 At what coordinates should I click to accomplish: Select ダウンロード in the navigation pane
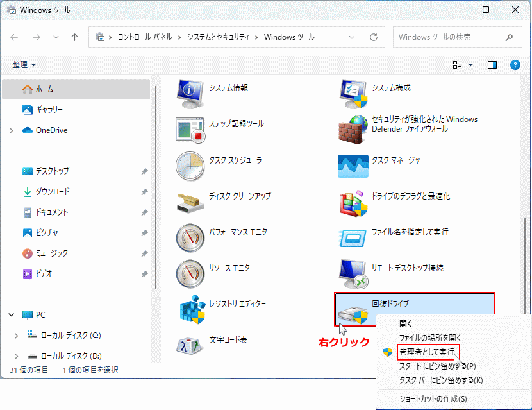tap(53, 192)
